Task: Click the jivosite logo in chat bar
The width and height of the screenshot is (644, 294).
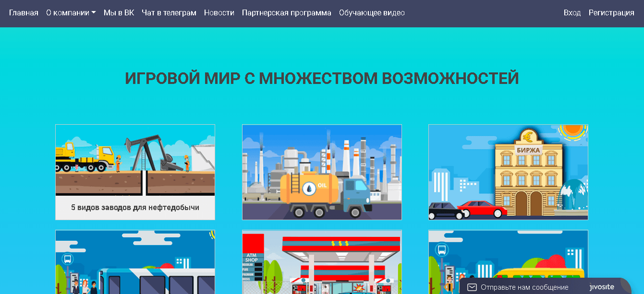Action: click(601, 287)
